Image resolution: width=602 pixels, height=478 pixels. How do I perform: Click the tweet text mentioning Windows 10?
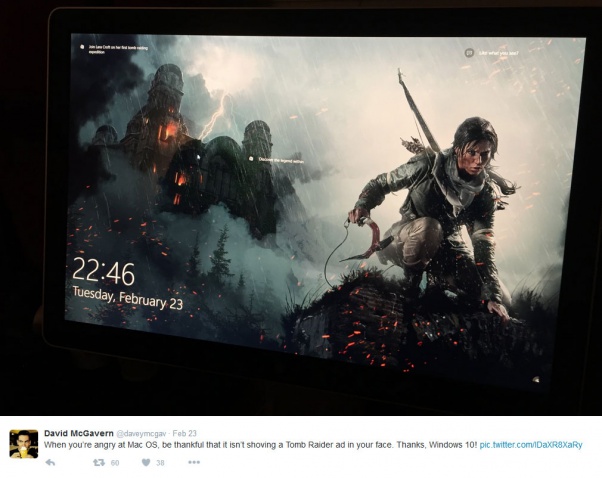coord(261,445)
